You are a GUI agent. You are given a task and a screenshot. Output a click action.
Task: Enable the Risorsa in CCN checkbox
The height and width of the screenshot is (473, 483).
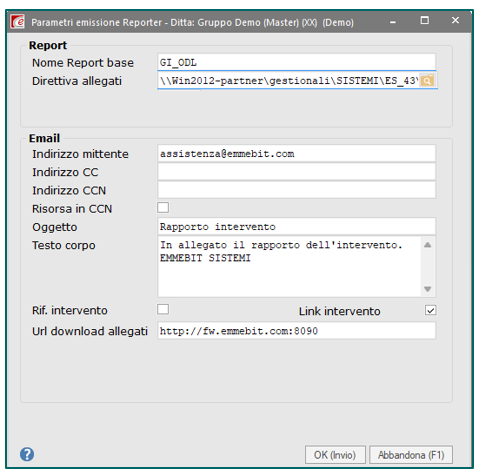163,207
